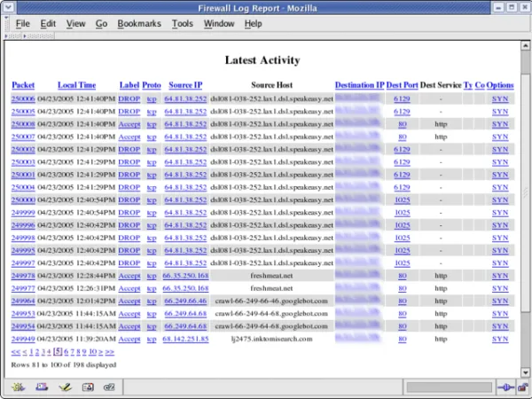The width and height of the screenshot is (532, 399).
Task: Sort by the Packet column header
Action: [x=23, y=85]
